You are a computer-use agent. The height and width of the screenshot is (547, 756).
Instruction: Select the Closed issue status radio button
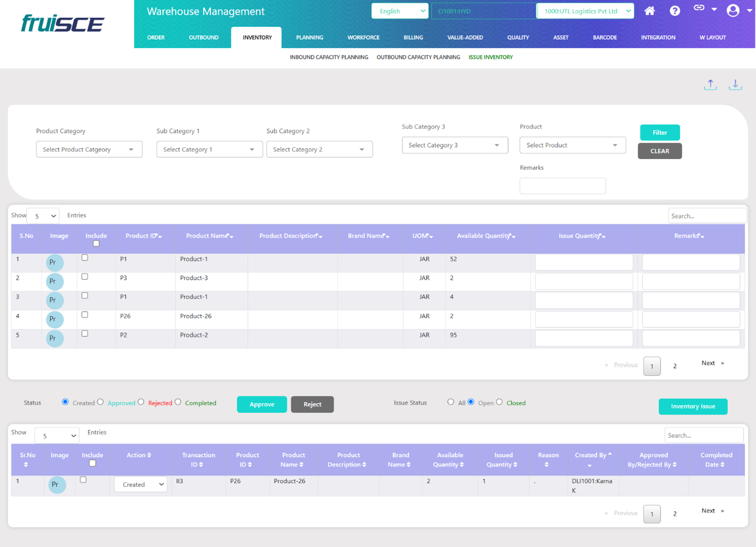(x=499, y=402)
